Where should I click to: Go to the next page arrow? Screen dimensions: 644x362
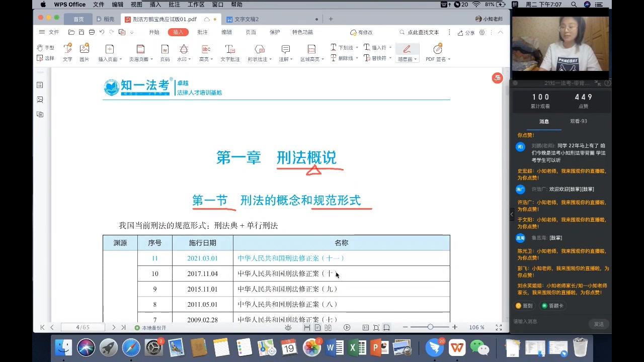click(x=114, y=327)
